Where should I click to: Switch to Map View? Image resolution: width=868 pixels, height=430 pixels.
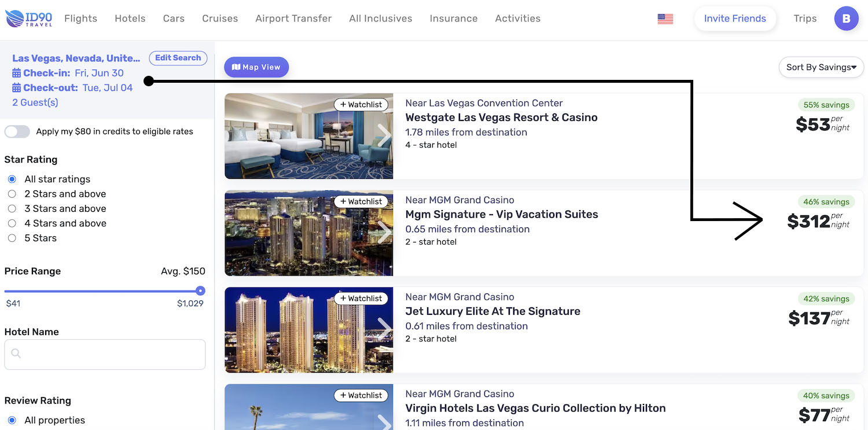pyautogui.click(x=256, y=67)
